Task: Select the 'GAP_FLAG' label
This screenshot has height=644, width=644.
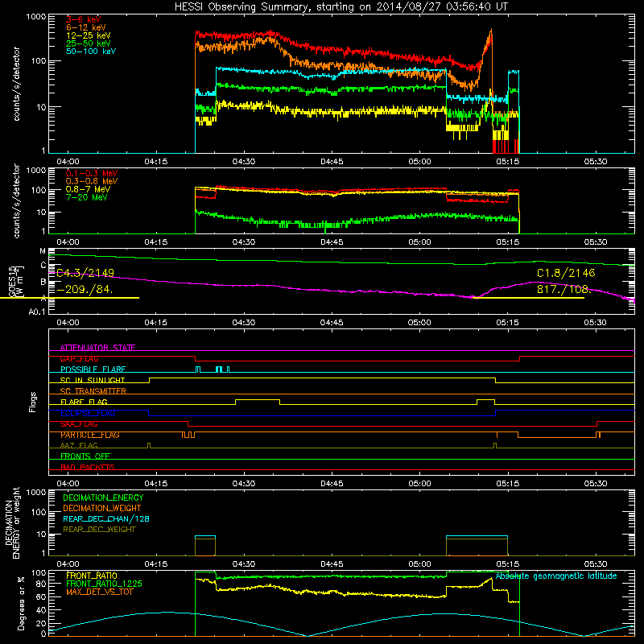Action: [79, 359]
